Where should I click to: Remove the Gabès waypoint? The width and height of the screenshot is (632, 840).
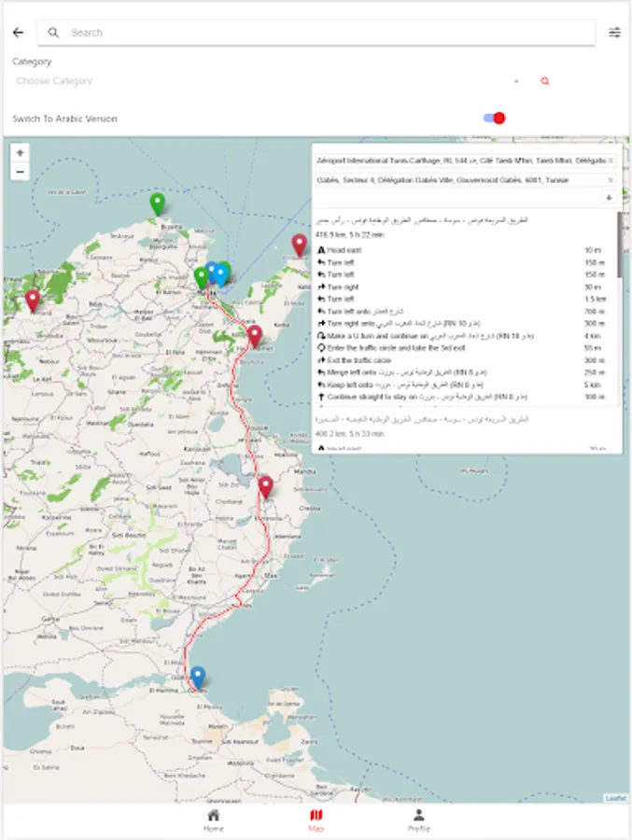pyautogui.click(x=611, y=180)
